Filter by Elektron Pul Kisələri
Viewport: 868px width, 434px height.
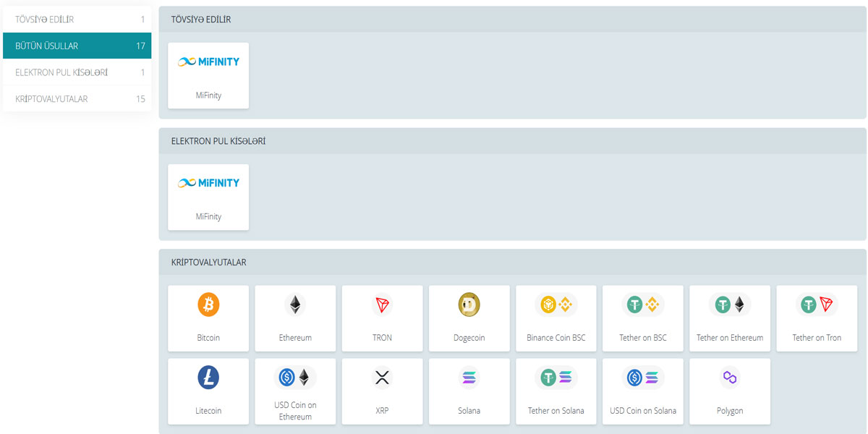[x=77, y=72]
